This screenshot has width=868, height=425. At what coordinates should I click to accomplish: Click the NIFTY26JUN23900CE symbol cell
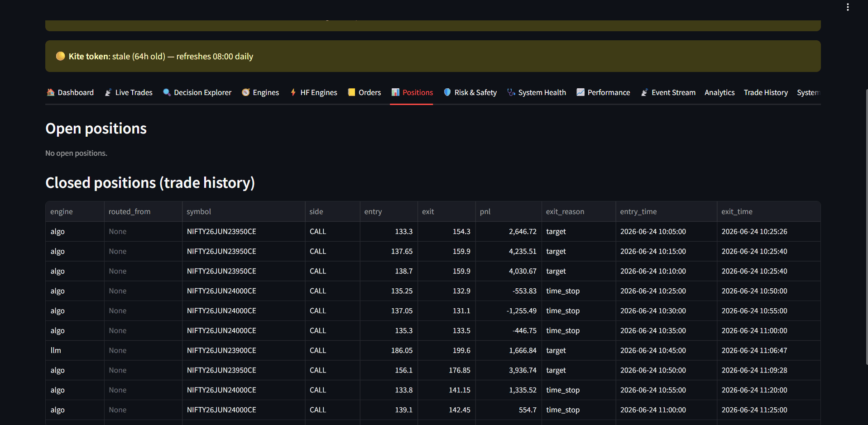click(244, 350)
